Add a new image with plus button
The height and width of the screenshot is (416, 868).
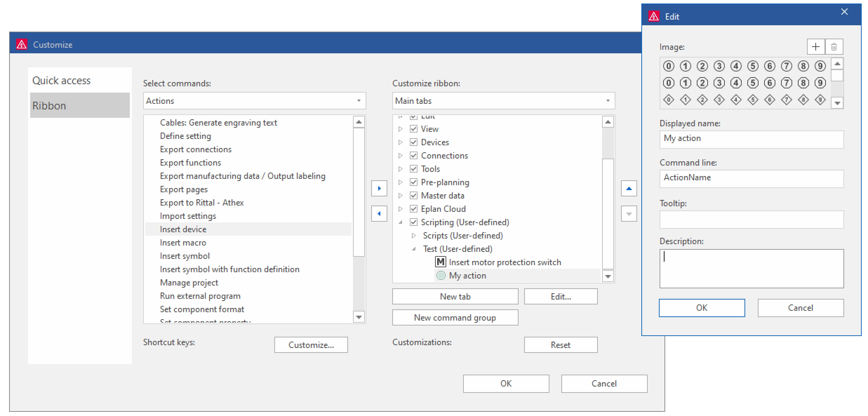coord(816,47)
